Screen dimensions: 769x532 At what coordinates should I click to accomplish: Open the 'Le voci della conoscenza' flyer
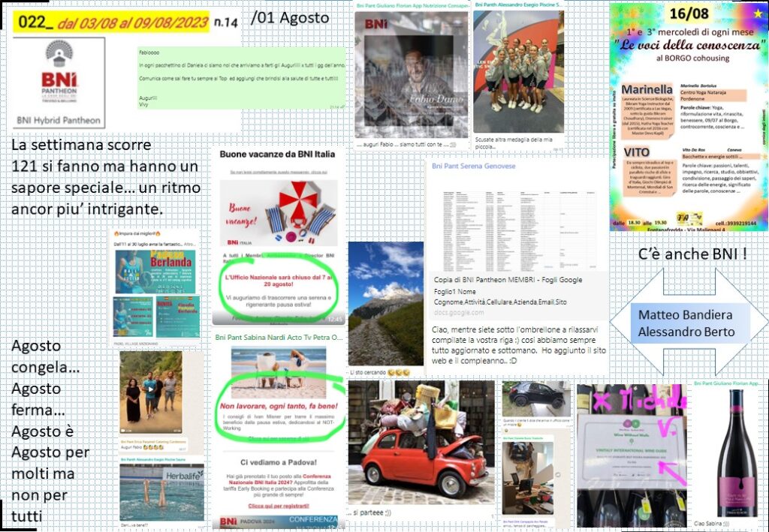click(689, 116)
